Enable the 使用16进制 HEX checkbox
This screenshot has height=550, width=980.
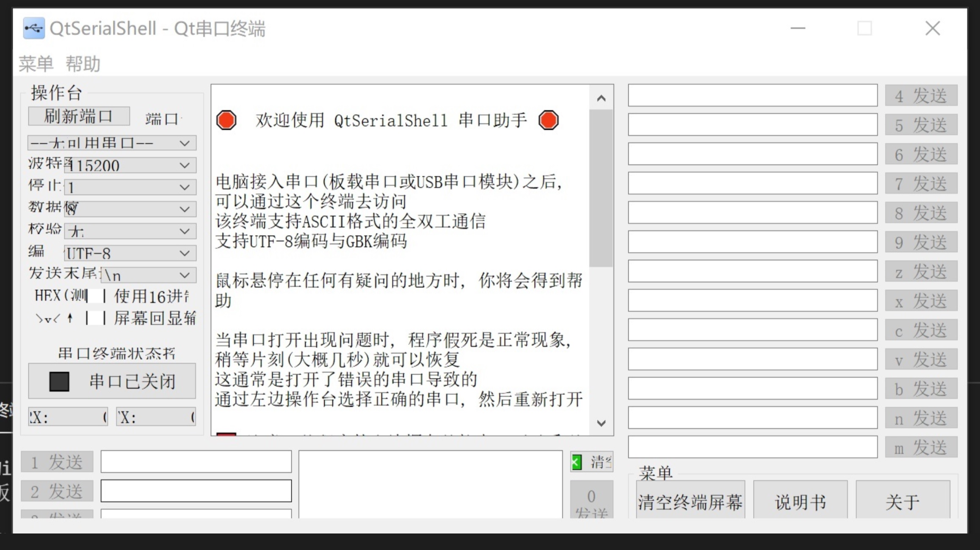pos(95,296)
